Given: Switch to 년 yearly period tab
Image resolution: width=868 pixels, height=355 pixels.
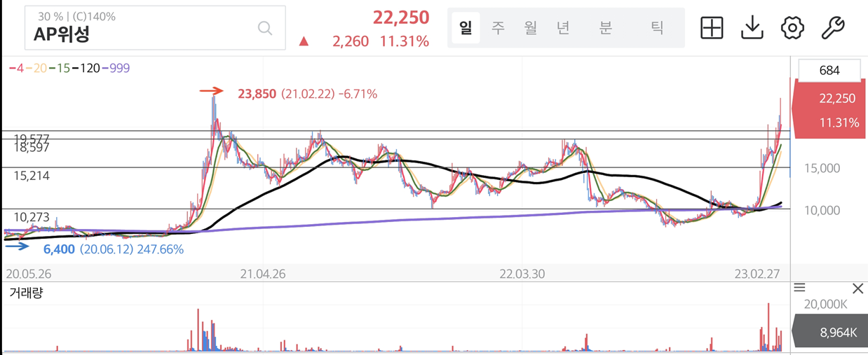Looking at the screenshot, I should [563, 28].
